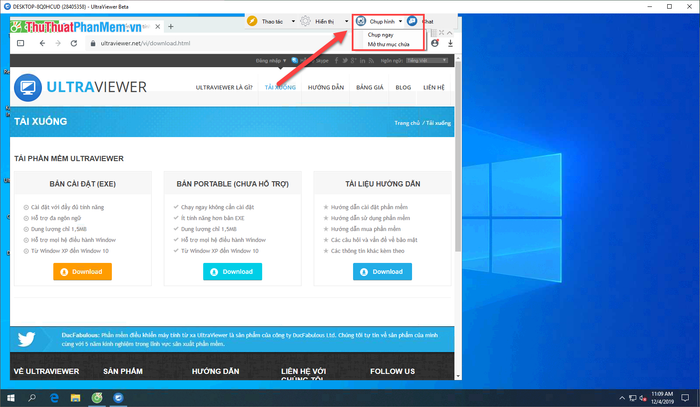Collapse the UltraViewer toolbar with chevron-up icon

(x=450, y=33)
